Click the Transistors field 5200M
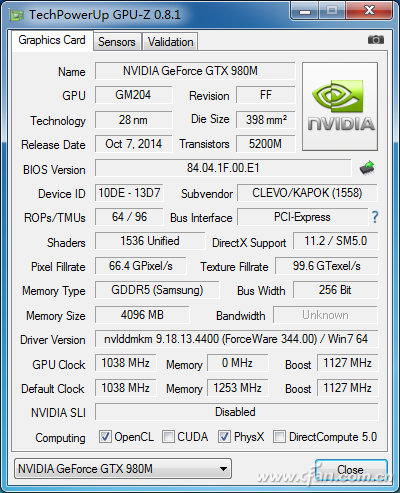The height and width of the screenshot is (493, 400). coord(266,144)
